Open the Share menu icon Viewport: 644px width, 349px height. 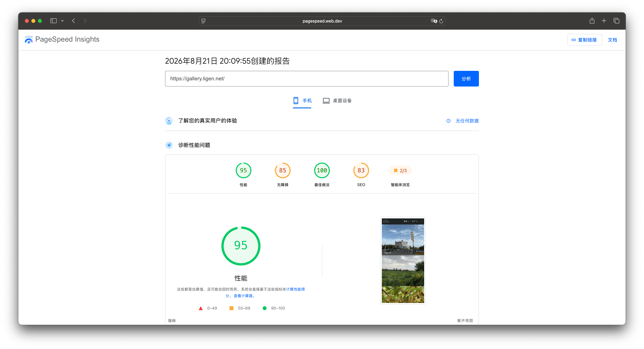coord(592,21)
